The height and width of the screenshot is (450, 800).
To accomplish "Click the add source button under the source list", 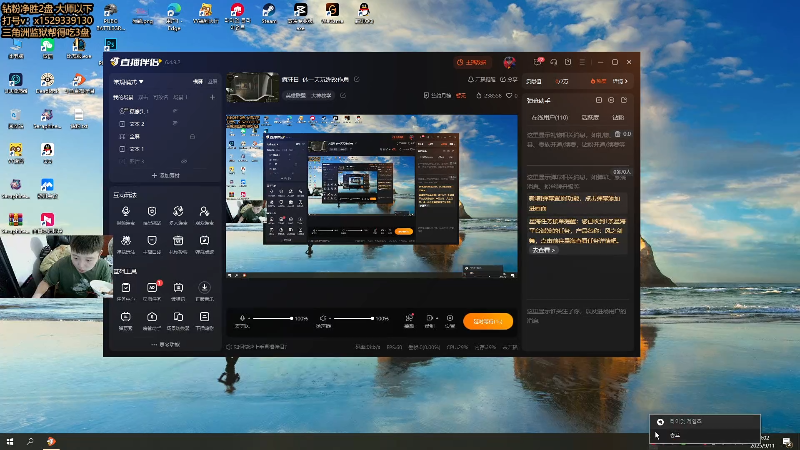I will point(166,175).
